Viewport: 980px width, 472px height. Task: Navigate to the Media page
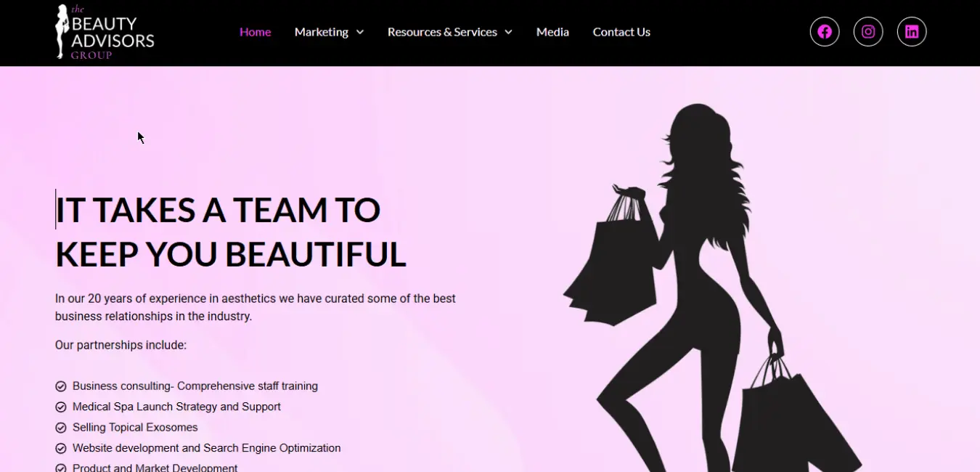coord(552,32)
